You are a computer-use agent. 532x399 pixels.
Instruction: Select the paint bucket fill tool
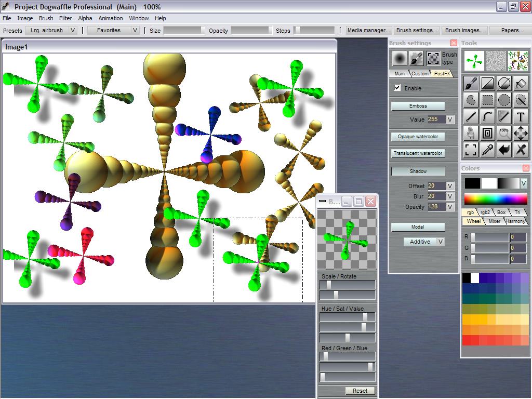click(521, 84)
